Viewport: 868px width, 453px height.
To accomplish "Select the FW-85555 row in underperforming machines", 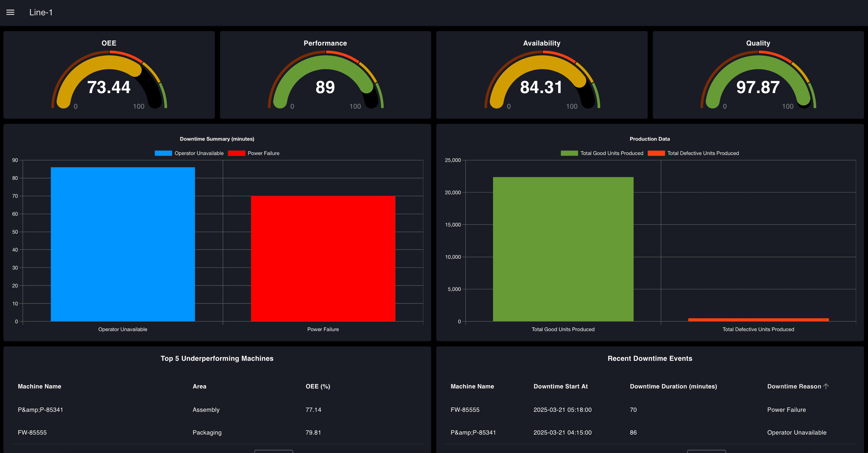I will click(32, 433).
